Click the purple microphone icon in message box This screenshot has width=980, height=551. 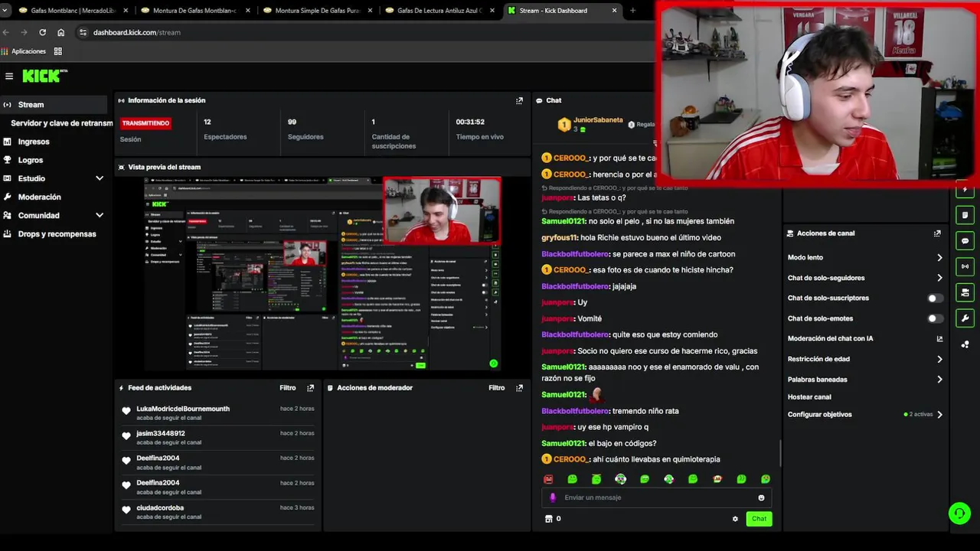coord(553,497)
